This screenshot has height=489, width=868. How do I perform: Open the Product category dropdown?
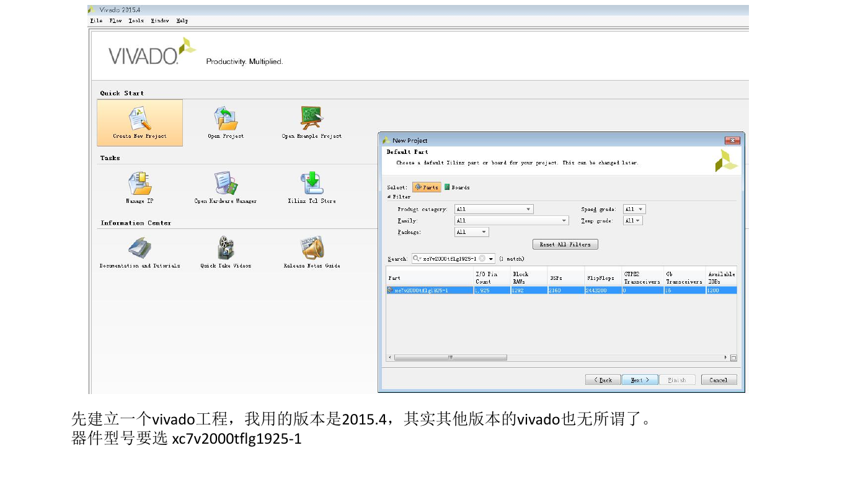(x=494, y=209)
